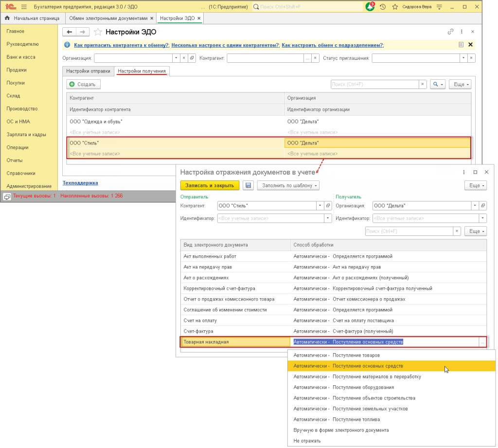
Task: Choose Не отражать from the list
Action: 307,441
